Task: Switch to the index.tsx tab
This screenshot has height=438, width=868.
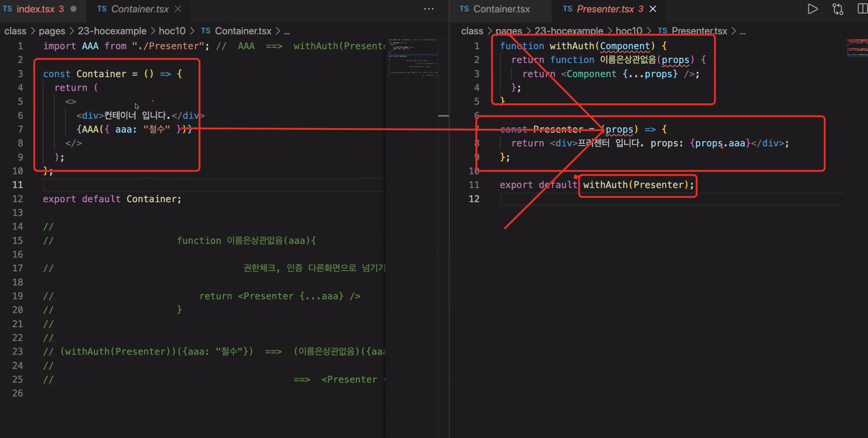Action: click(x=35, y=9)
